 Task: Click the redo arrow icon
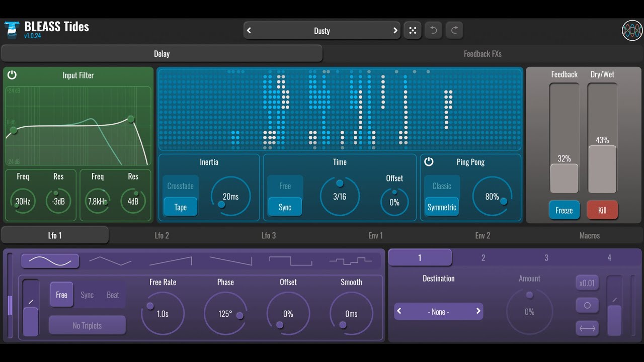[454, 31]
